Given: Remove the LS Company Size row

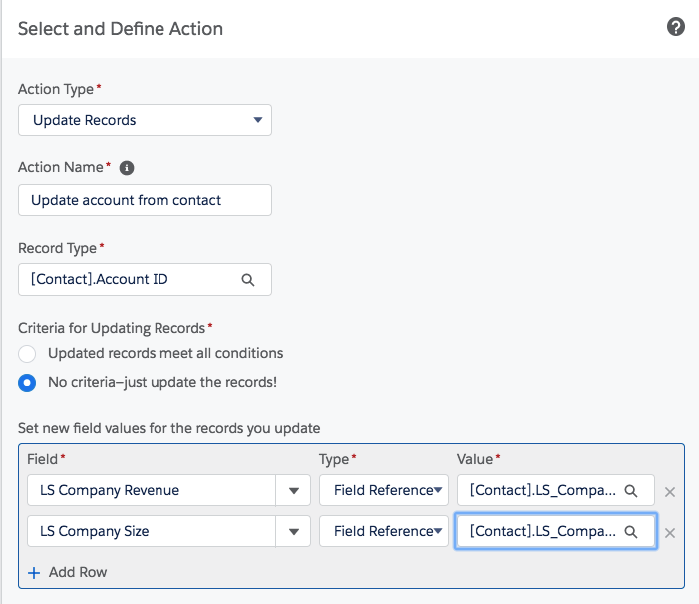Looking at the screenshot, I should click(x=670, y=533).
